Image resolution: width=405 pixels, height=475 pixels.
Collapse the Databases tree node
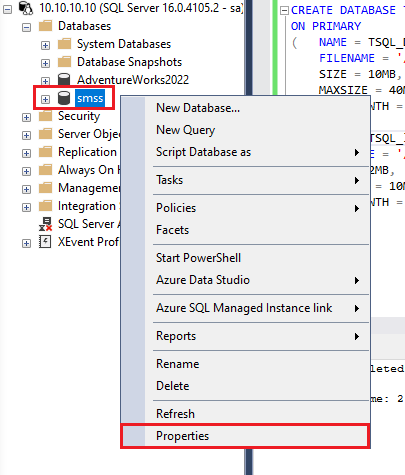point(26,27)
